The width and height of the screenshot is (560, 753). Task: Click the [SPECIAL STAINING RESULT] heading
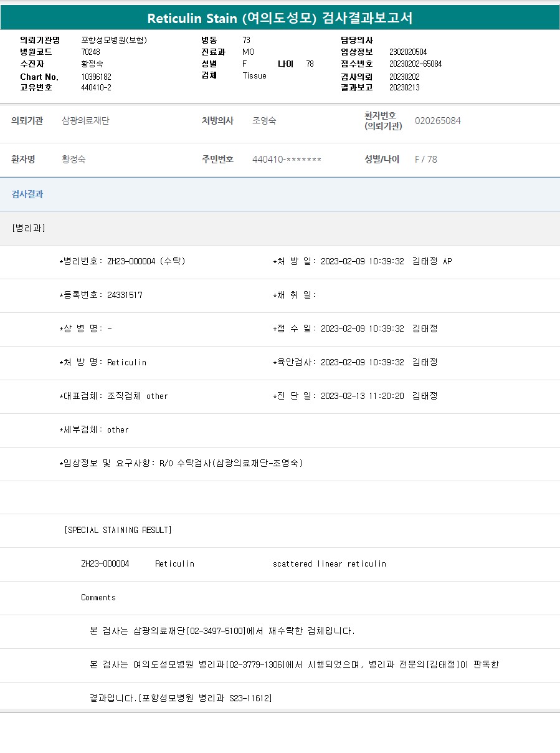[x=118, y=530]
